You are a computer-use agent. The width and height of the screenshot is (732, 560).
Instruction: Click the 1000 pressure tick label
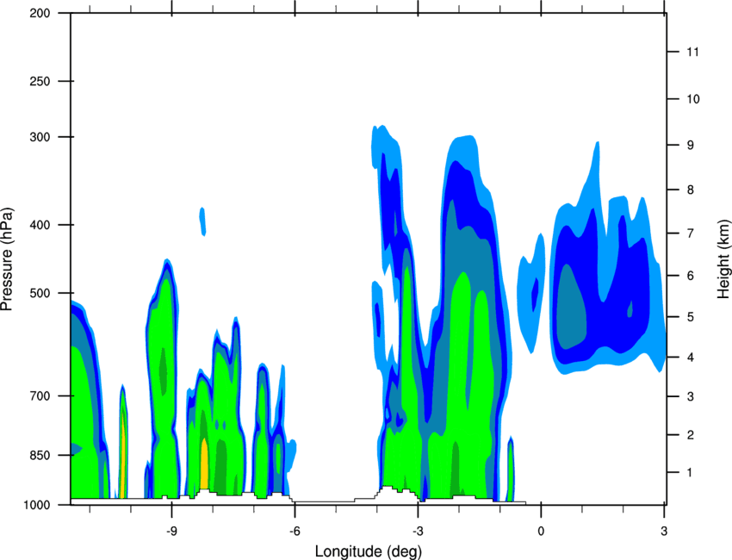[36, 505]
